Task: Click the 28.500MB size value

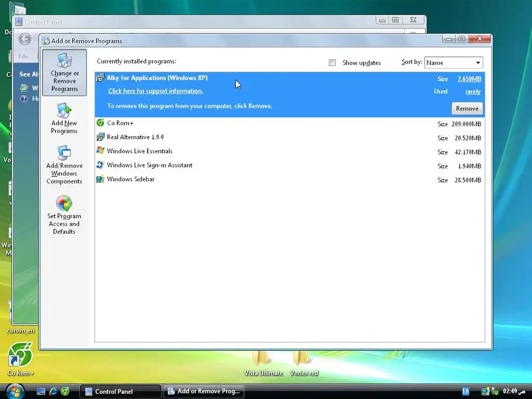Action: coord(468,180)
